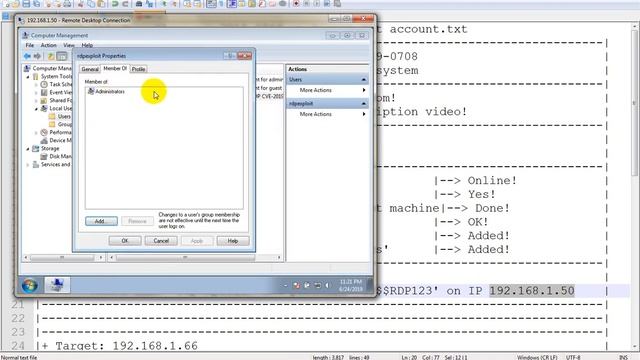Viewport: 640px width, 360px height.
Task: Click Copy icon in Notepad++ toolbar
Action: click(91, 4)
